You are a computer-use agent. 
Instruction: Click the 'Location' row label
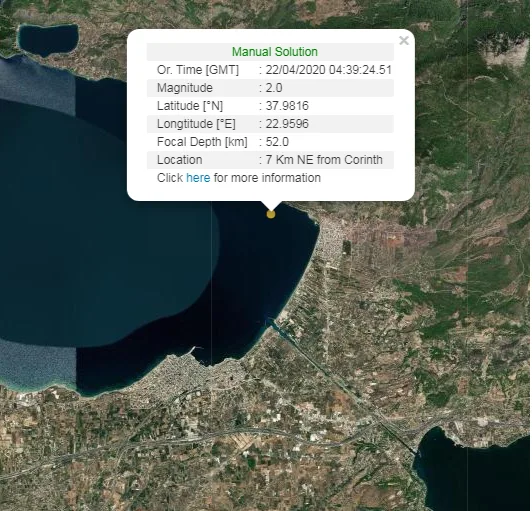pyautogui.click(x=179, y=160)
